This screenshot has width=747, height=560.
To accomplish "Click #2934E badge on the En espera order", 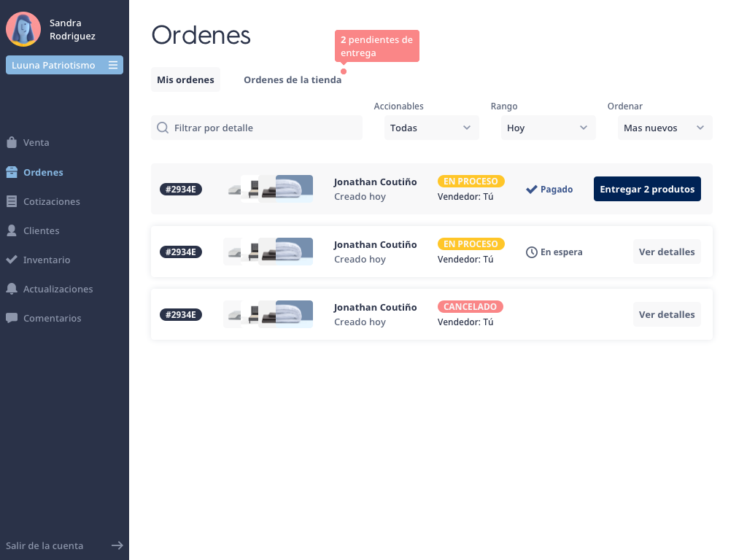I will 181,252.
